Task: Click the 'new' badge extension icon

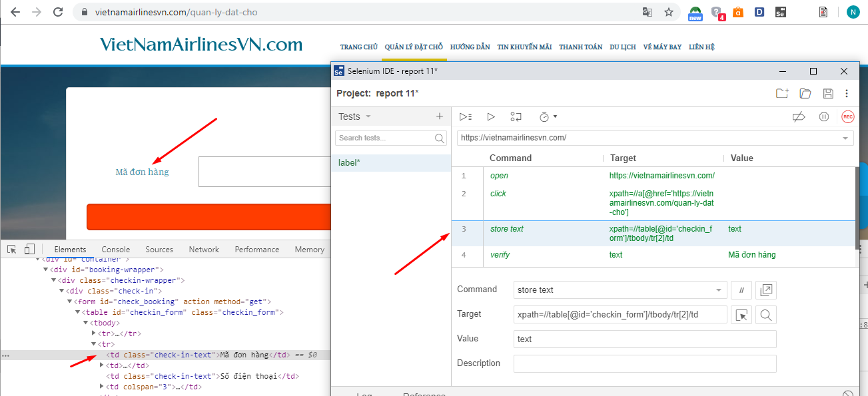Action: 695,13
